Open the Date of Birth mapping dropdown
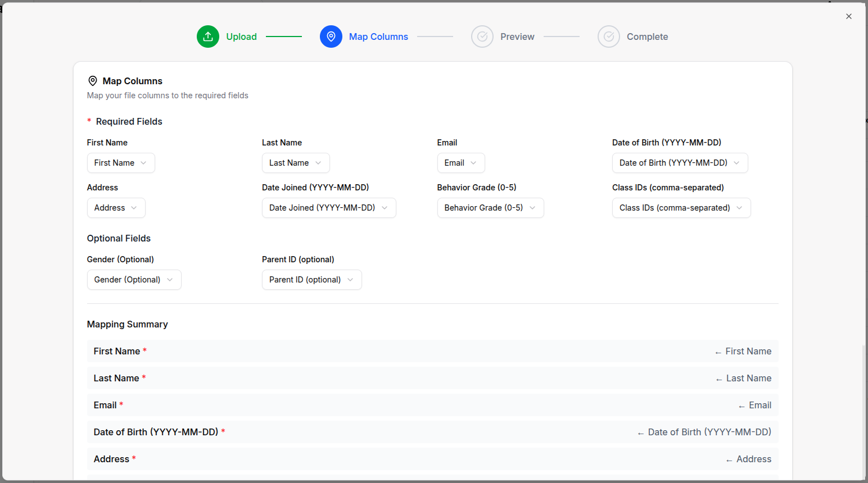This screenshot has height=483, width=868. (680, 163)
